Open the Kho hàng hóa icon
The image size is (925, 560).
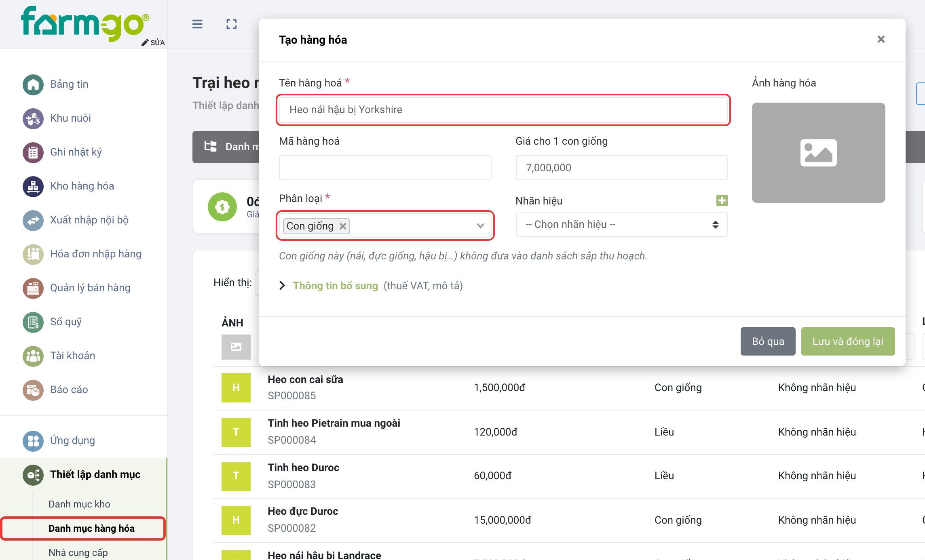(33, 186)
